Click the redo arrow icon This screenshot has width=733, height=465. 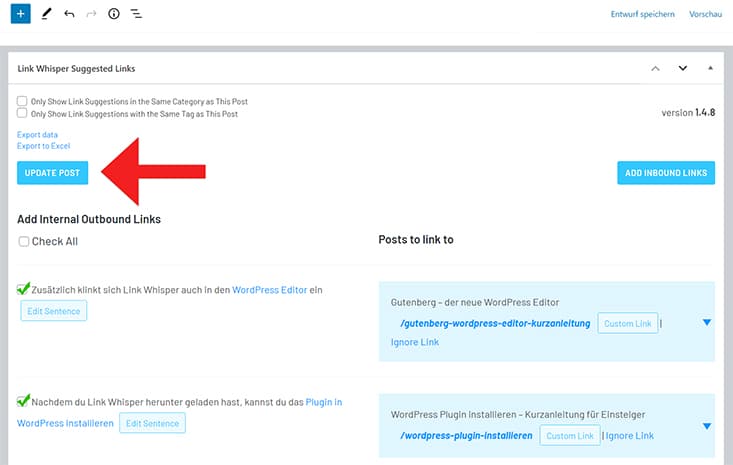pos(91,14)
